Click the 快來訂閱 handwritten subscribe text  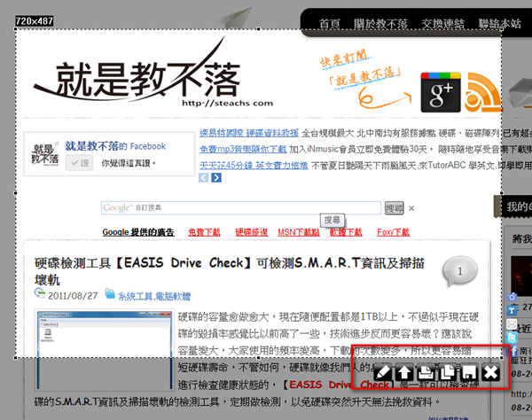point(344,59)
